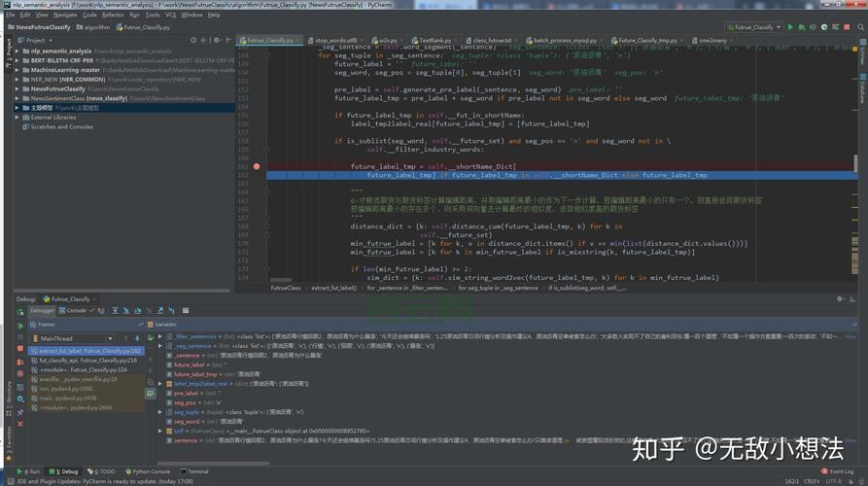Click the Structure side tool button
Viewport: 868px width, 486px height.
(9, 399)
